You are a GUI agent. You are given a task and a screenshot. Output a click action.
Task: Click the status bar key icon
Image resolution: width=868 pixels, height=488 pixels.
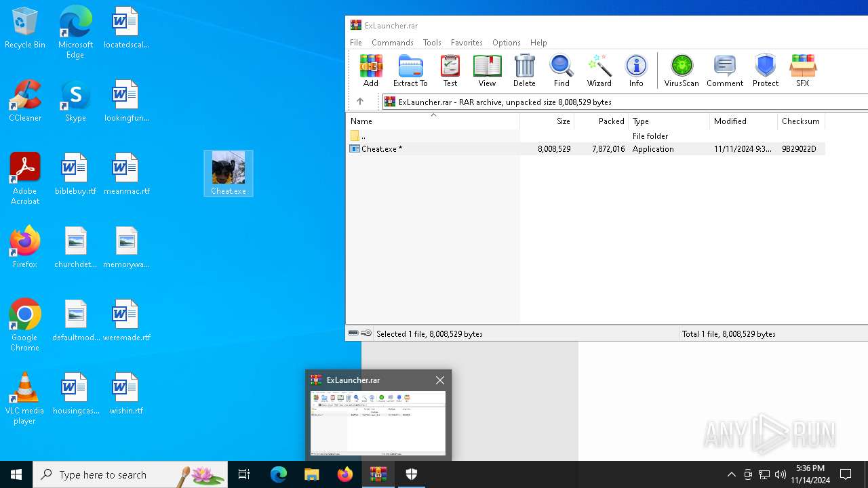tap(366, 333)
